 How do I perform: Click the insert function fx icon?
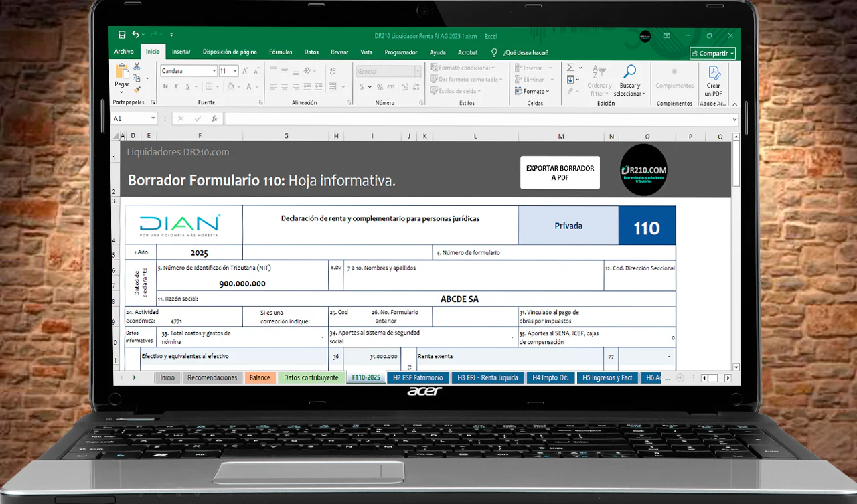[x=214, y=118]
